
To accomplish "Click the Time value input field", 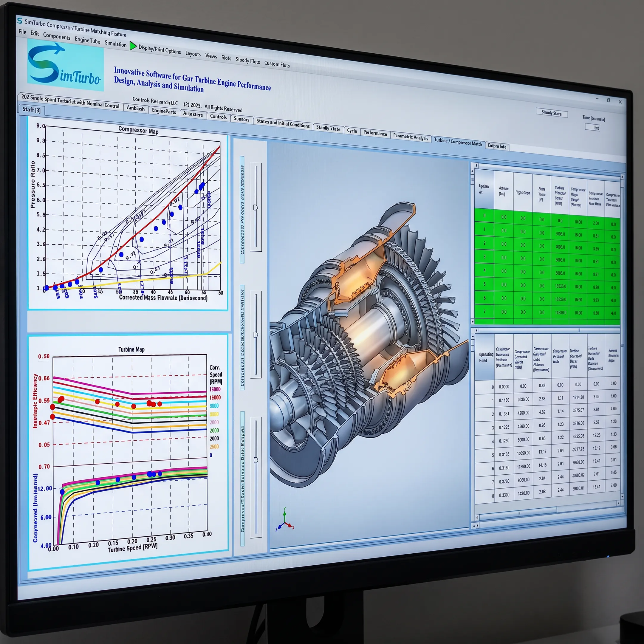I will (592, 127).
